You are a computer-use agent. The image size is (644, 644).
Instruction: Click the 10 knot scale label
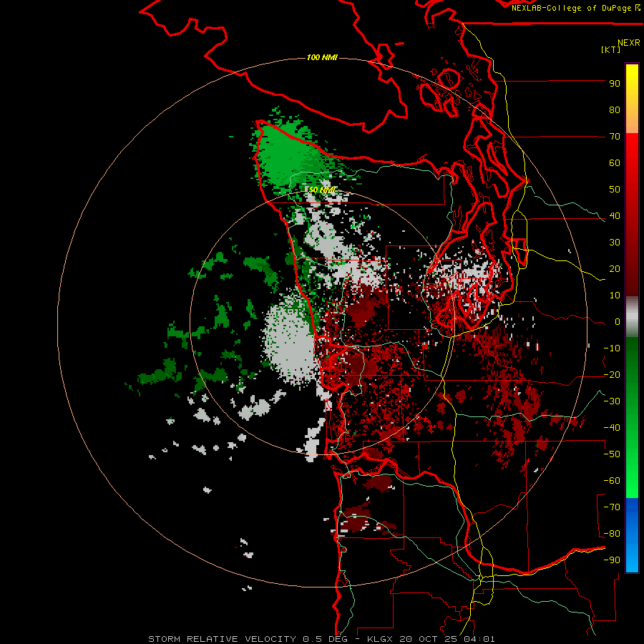point(615,296)
